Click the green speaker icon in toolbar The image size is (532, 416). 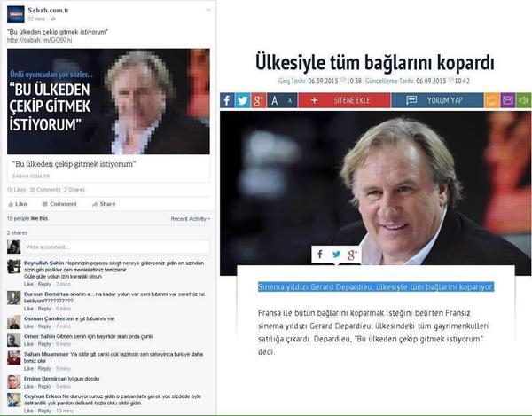click(523, 100)
